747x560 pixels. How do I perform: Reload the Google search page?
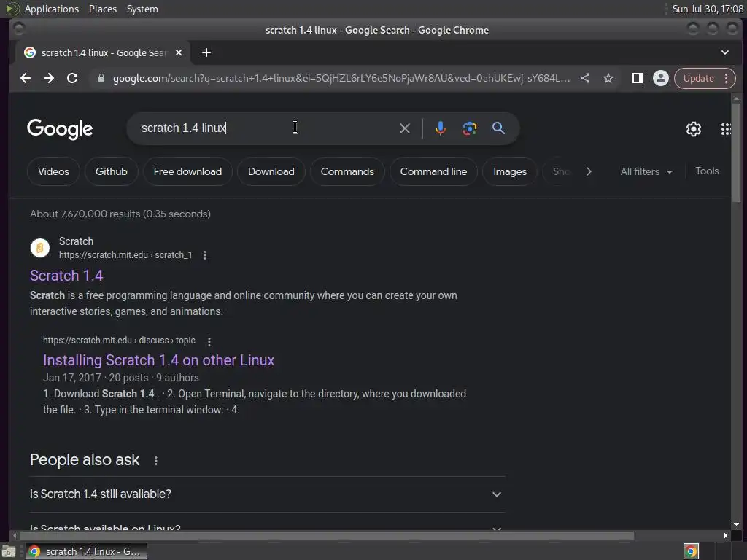coord(72,78)
